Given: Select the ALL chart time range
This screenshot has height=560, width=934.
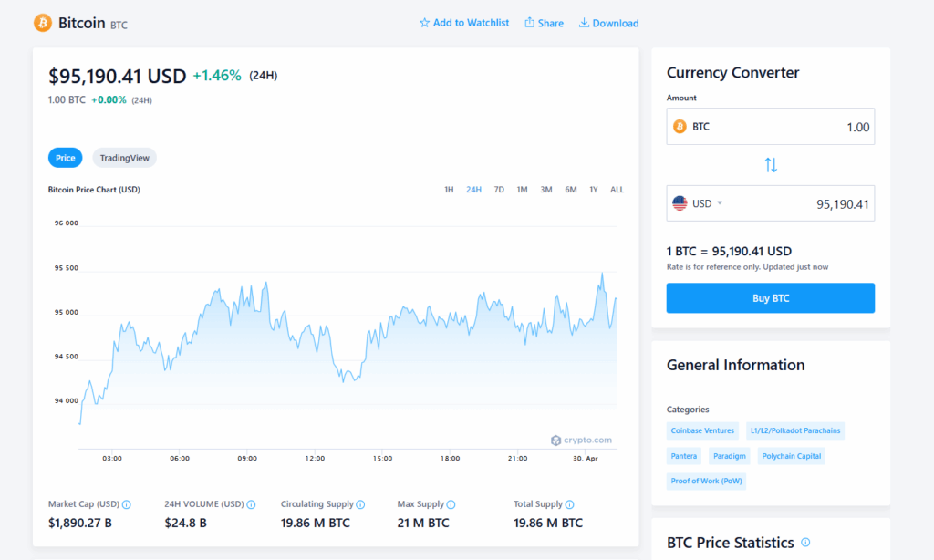Looking at the screenshot, I should pyautogui.click(x=617, y=190).
